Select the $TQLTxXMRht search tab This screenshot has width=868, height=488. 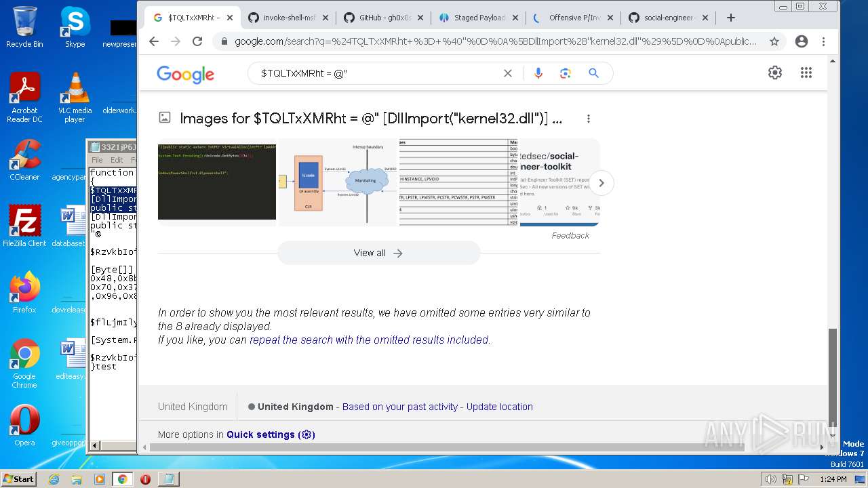coord(193,18)
